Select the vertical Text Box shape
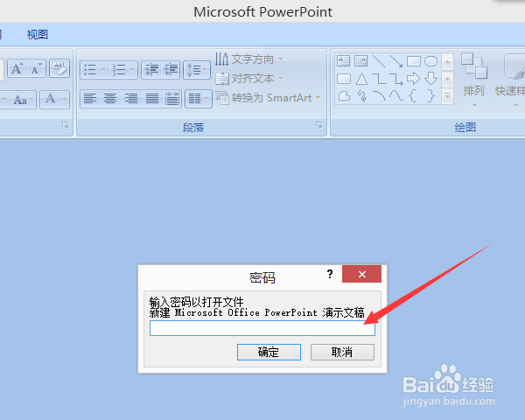The image size is (525, 420). click(x=360, y=61)
